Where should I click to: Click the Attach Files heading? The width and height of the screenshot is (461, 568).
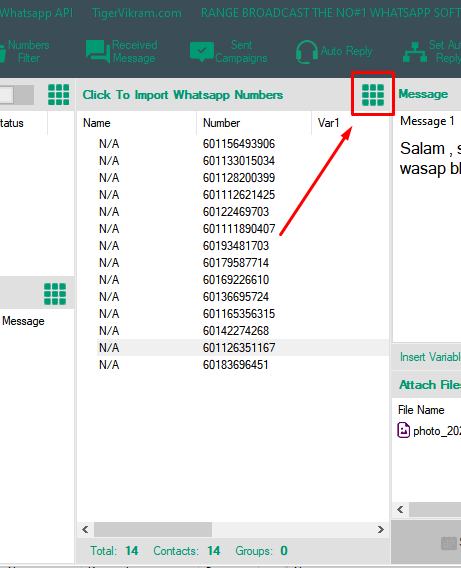429,385
